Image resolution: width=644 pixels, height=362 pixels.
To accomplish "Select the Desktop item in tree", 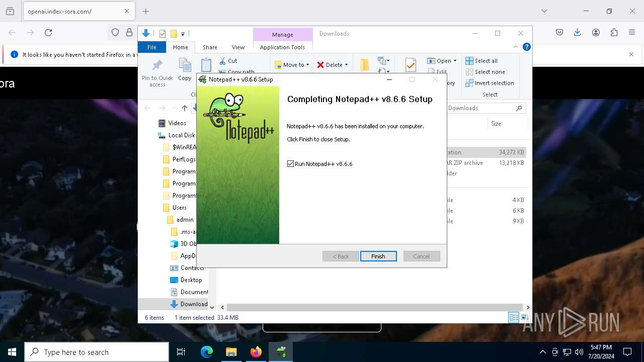I will point(186,280).
